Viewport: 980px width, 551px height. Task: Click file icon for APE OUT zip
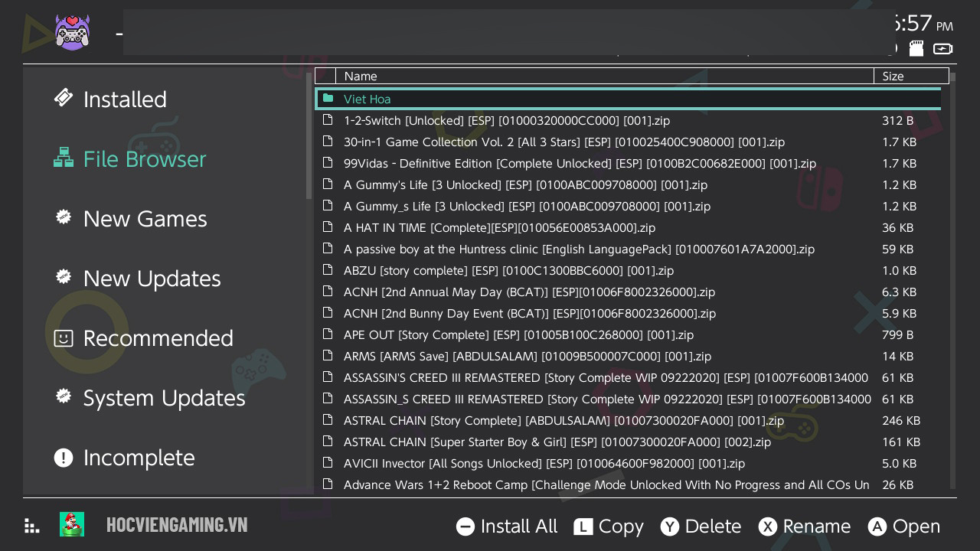coord(328,334)
